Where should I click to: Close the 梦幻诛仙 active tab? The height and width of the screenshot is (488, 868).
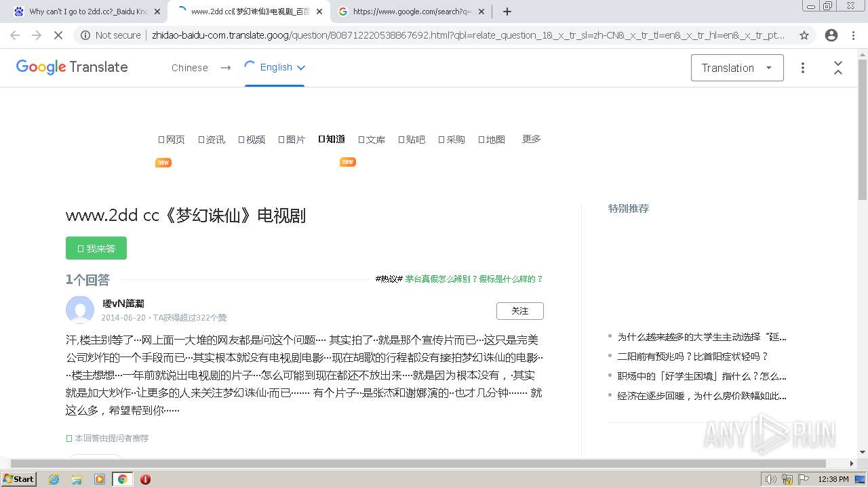click(x=319, y=12)
